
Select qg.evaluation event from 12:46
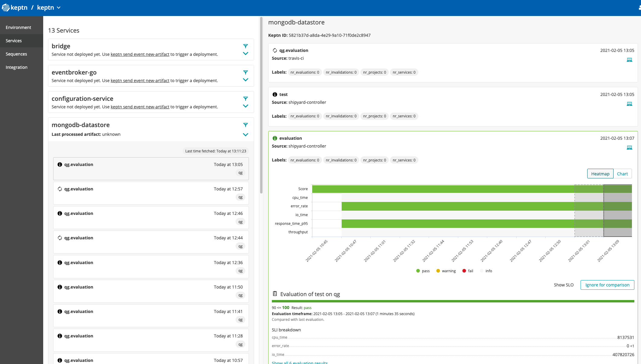151,217
